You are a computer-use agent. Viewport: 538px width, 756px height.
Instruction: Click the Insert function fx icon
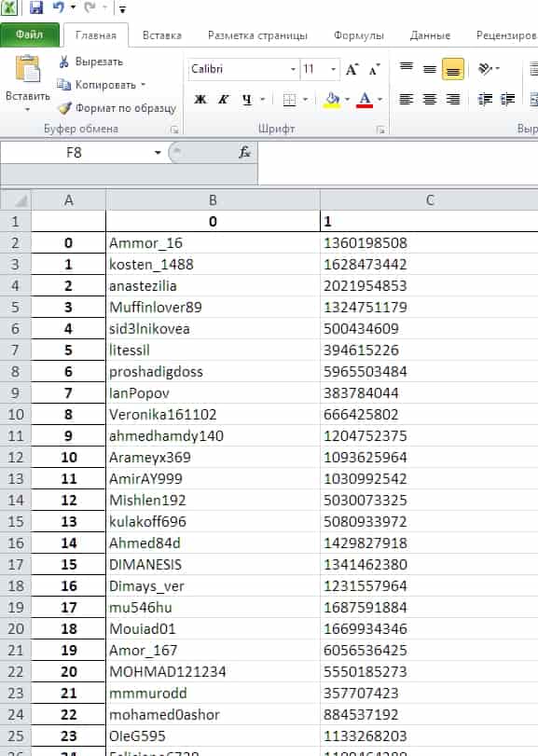[245, 152]
